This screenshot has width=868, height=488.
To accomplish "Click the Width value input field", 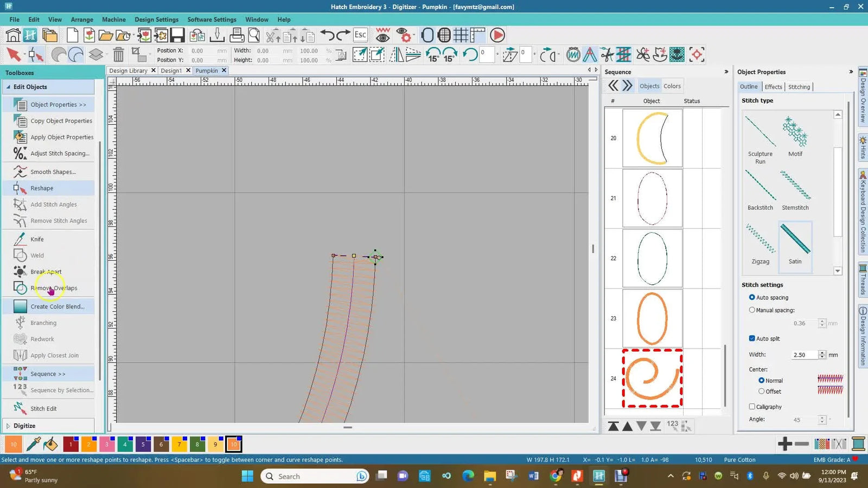I will [x=805, y=355].
